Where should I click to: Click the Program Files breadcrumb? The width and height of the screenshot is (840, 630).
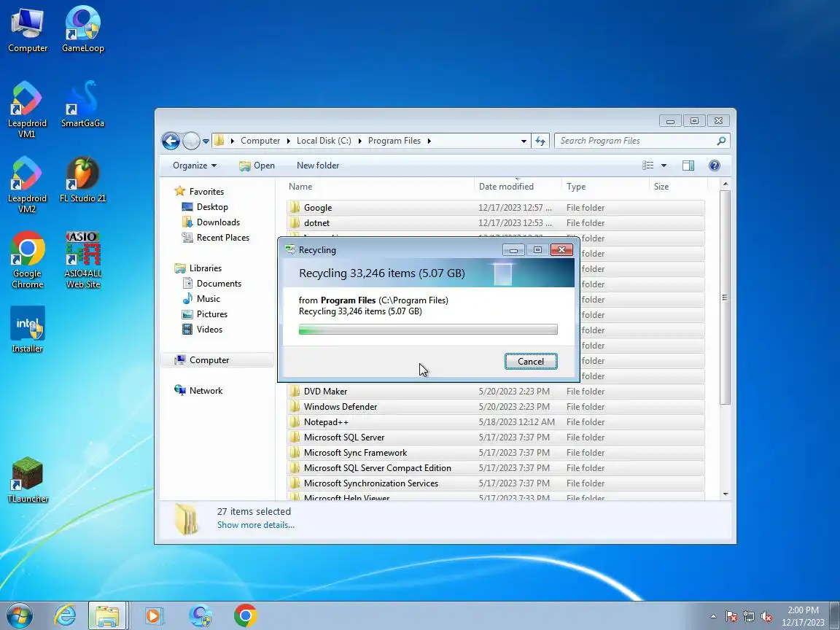click(x=394, y=141)
